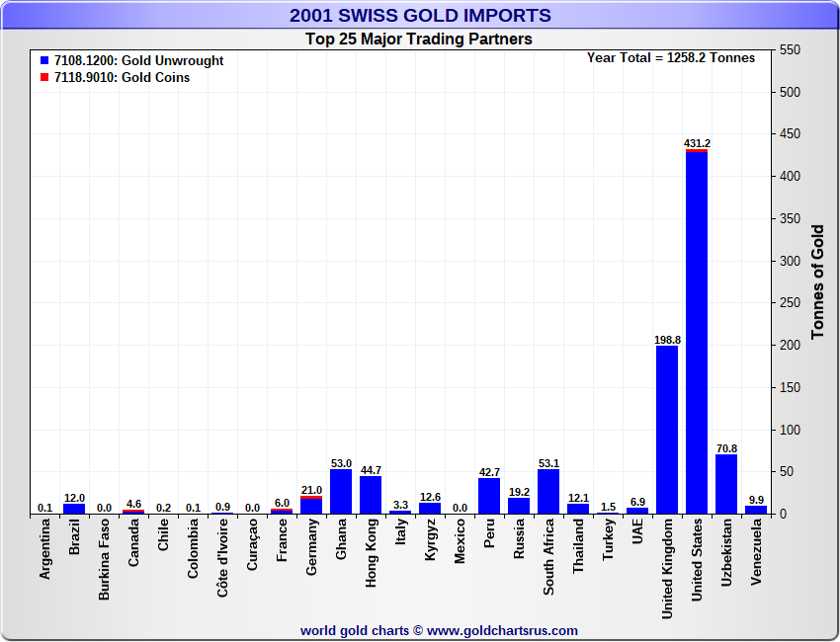Viewport: 840px width, 642px height.
Task: Click the 7118.9010: Gold Coins legend text
Action: 123,77
